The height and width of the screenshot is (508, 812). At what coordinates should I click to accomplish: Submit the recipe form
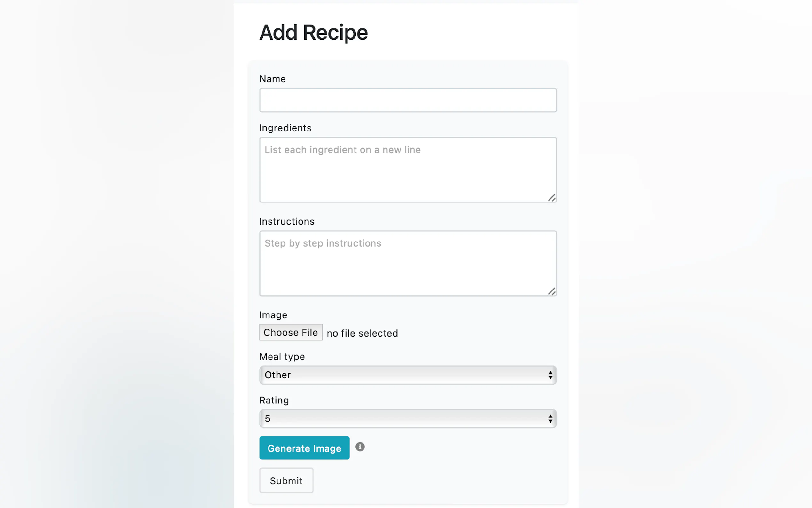(286, 481)
